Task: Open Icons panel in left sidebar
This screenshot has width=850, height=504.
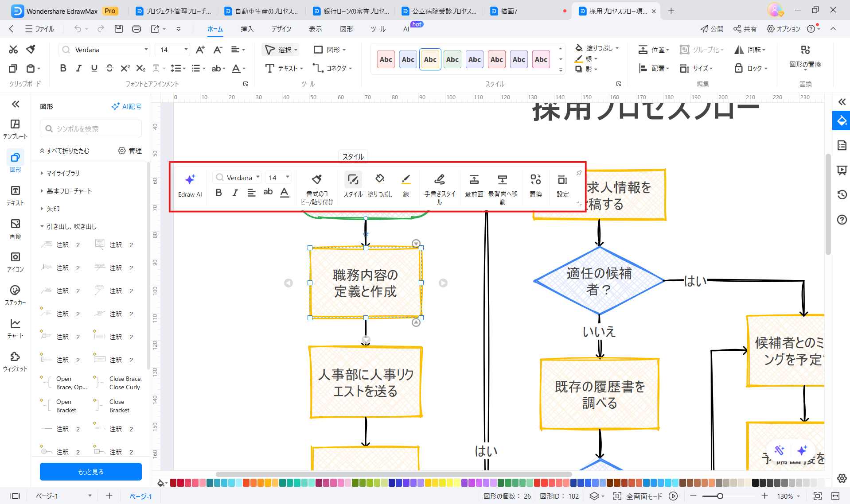Action: pos(15,262)
